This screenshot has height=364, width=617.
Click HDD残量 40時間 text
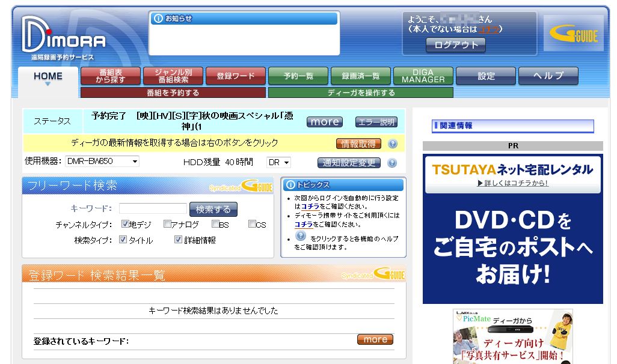(x=218, y=162)
